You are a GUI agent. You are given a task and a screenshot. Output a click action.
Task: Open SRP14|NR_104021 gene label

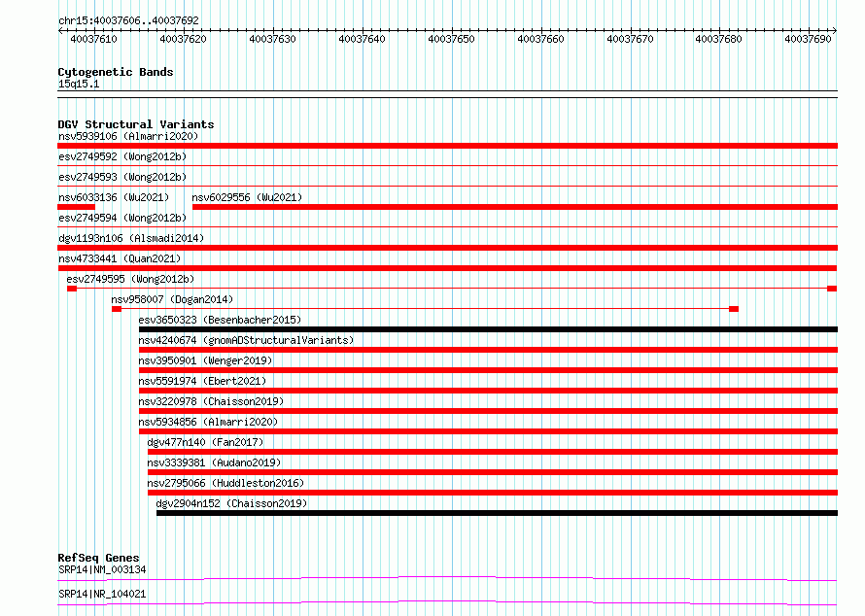pyautogui.click(x=102, y=594)
